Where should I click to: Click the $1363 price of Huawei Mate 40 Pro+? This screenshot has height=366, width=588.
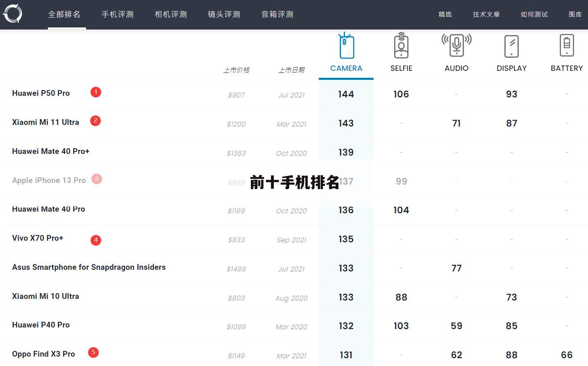point(236,153)
